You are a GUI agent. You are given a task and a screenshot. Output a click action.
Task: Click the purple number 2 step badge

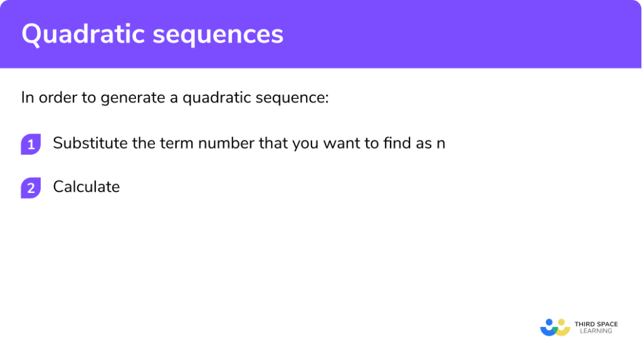pyautogui.click(x=30, y=187)
